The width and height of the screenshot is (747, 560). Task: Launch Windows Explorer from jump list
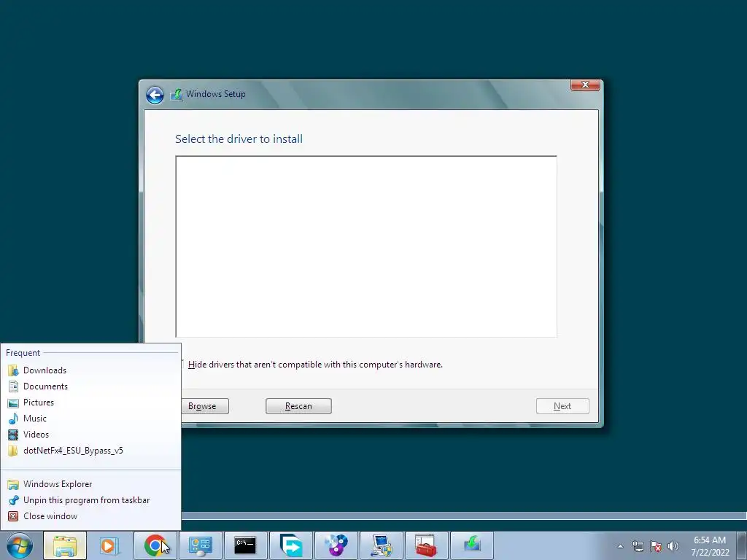(x=90, y=484)
